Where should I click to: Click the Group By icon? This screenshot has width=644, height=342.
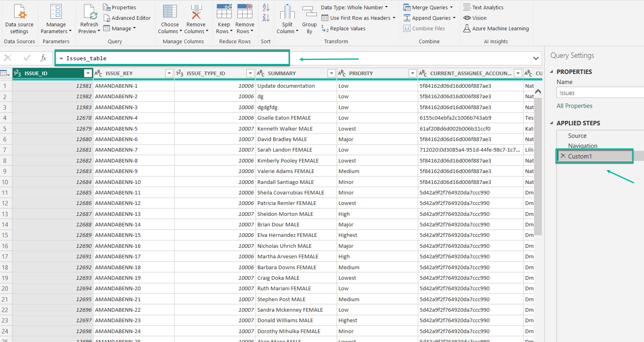click(309, 12)
